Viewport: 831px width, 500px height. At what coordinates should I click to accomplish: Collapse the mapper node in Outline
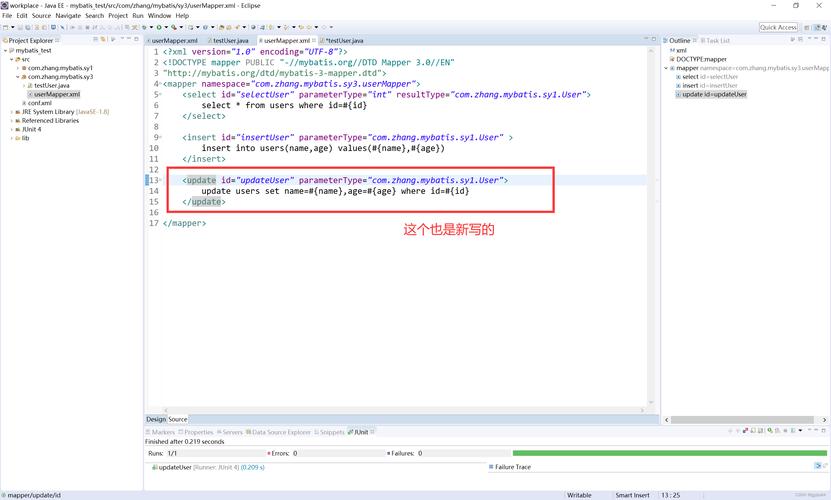(670, 68)
